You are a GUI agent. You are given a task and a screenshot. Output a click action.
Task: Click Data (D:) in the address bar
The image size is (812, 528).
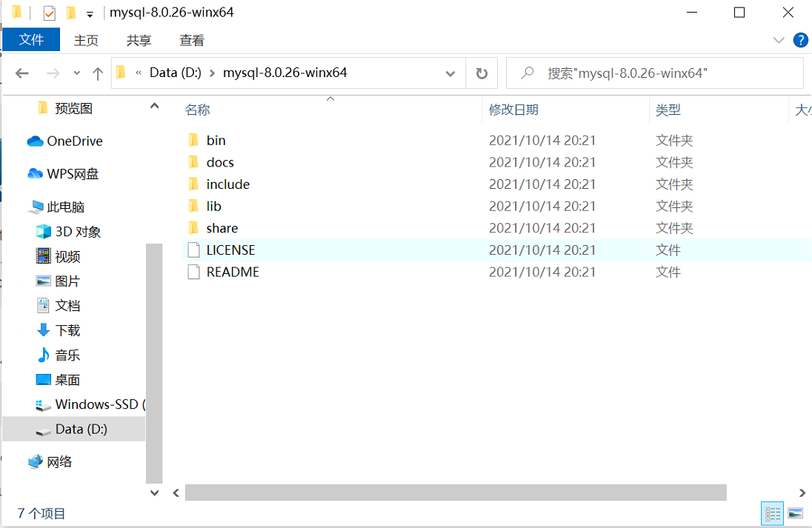pyautogui.click(x=176, y=73)
